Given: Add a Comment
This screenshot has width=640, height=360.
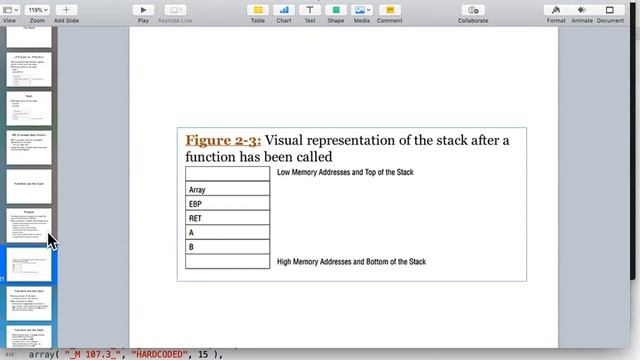Looking at the screenshot, I should (389, 10).
